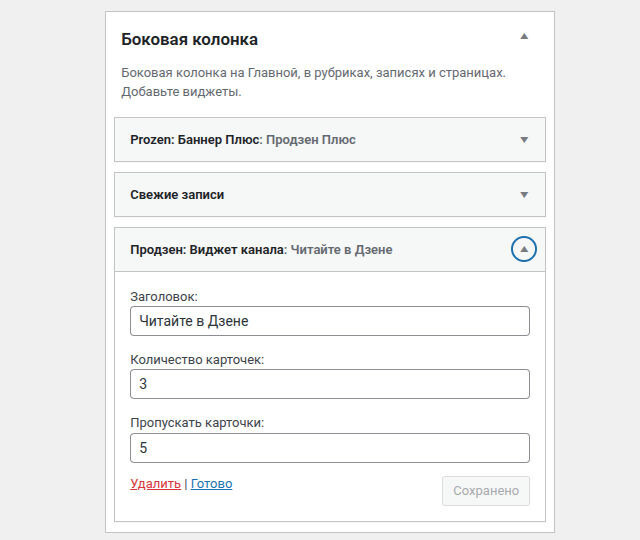Click the Боковая колонка heading

[189, 40]
